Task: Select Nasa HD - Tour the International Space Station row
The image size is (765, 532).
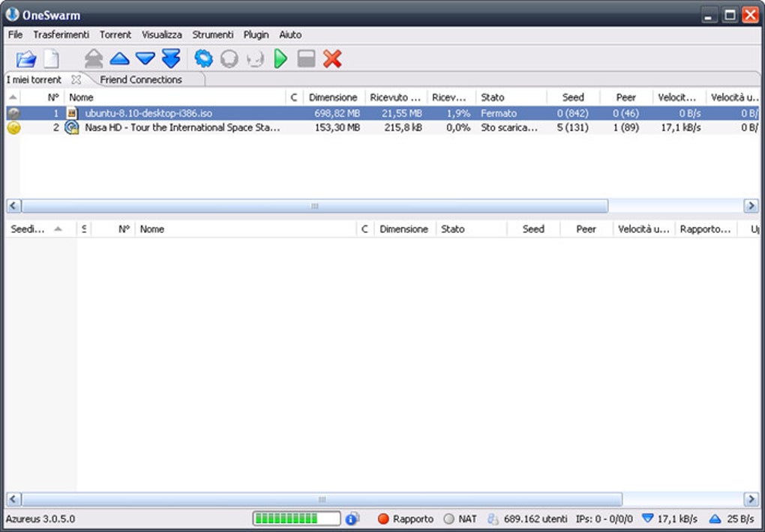Action: click(383, 128)
